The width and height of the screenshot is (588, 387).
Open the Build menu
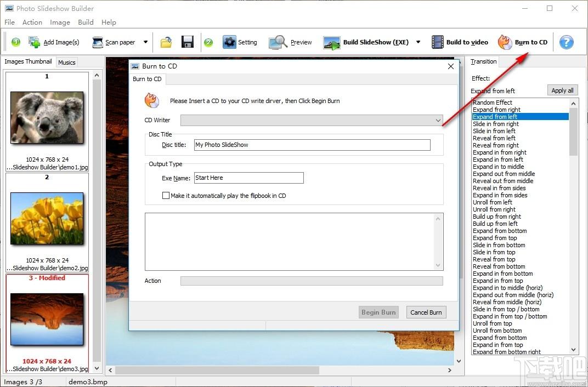(86, 22)
